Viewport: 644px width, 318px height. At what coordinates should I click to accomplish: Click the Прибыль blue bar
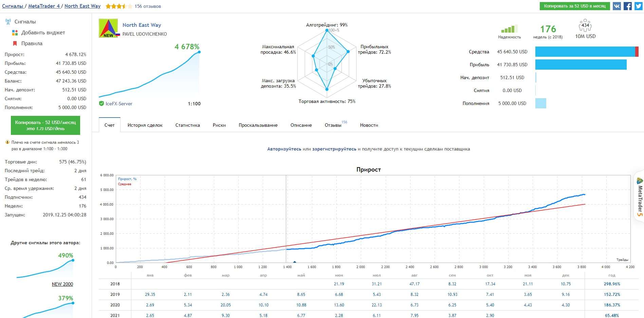[x=581, y=65]
